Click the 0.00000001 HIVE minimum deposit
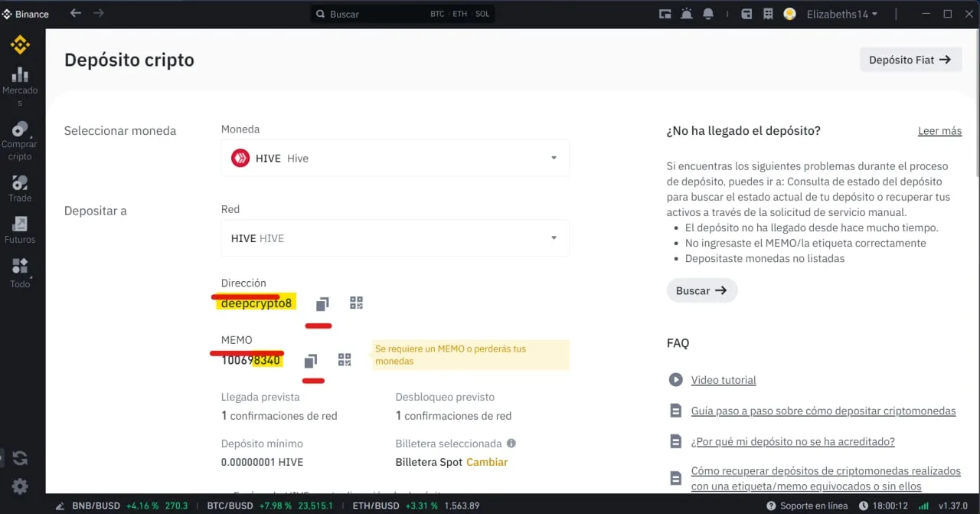 pos(263,462)
